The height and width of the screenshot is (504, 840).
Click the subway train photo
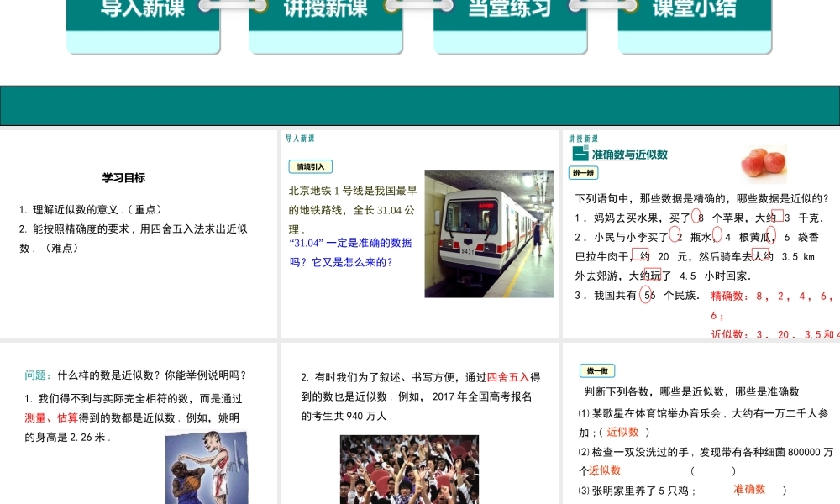[x=489, y=234]
